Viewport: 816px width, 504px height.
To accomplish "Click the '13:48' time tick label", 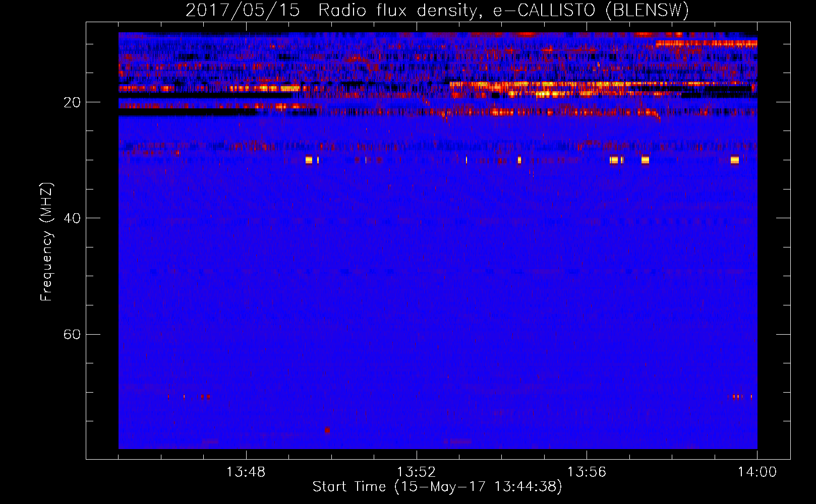I will [x=246, y=472].
